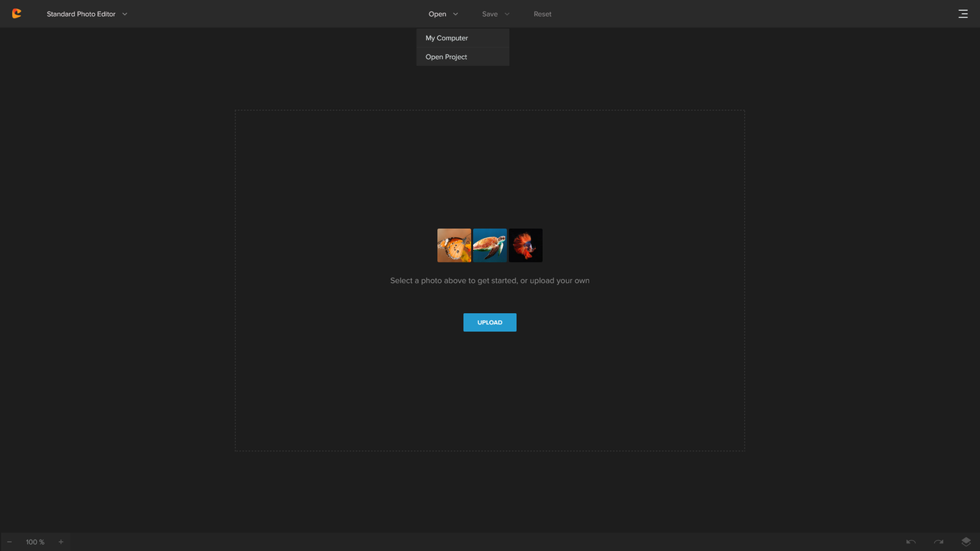Pick the red betta fish sample photo
Viewport: 980px width, 551px height.
[x=526, y=246]
